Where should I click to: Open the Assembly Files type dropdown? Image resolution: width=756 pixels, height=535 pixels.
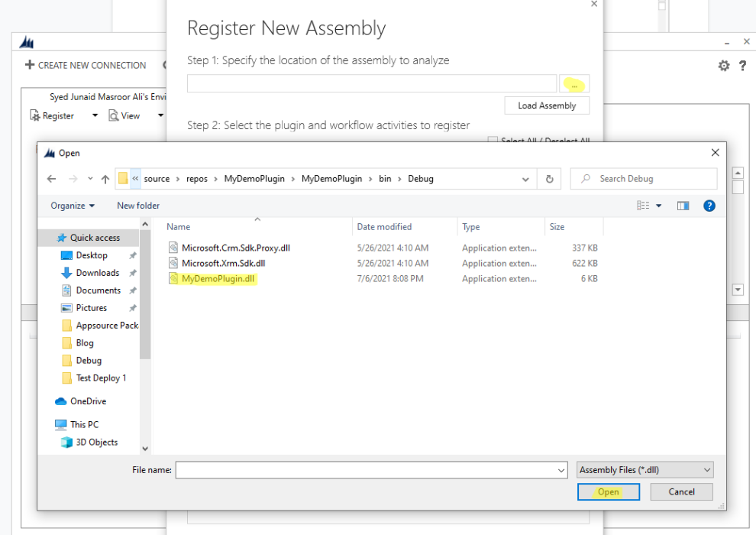pyautogui.click(x=645, y=470)
